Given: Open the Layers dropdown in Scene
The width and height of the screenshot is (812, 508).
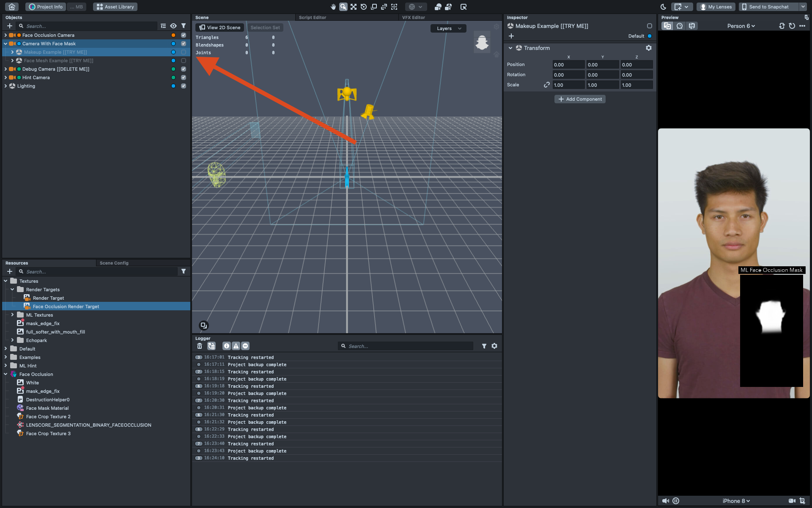Looking at the screenshot, I should 448,28.
